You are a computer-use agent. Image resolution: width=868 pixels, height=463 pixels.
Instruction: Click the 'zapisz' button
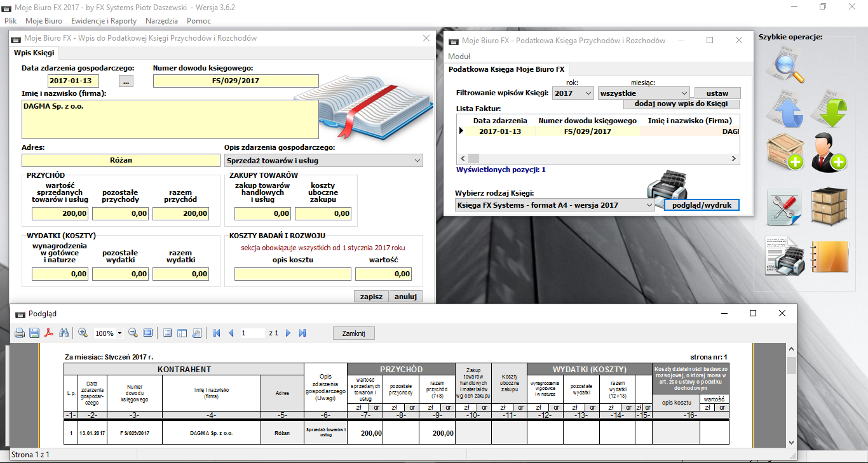click(371, 296)
